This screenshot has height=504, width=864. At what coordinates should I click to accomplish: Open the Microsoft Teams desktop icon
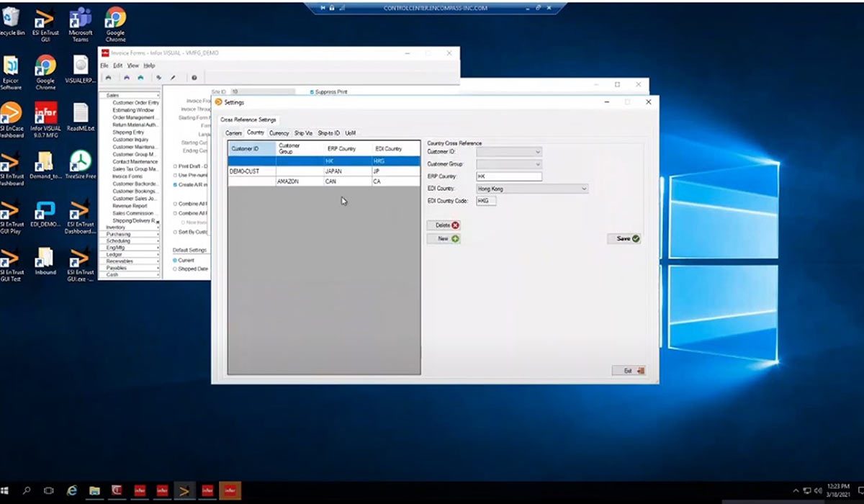(x=81, y=19)
